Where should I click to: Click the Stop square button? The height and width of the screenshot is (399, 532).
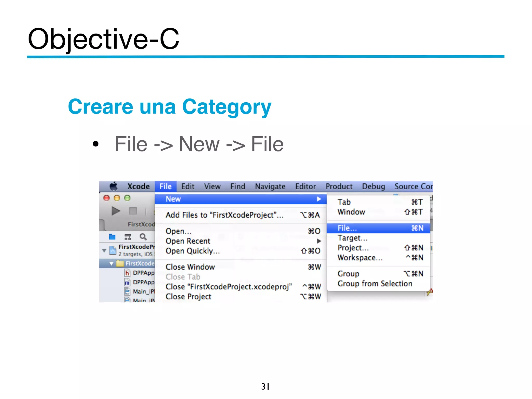point(133,211)
